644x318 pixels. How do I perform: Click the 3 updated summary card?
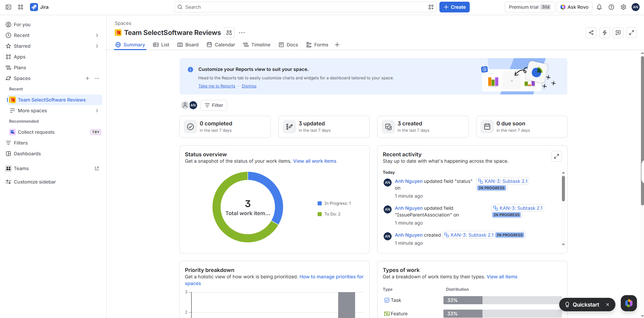click(324, 127)
